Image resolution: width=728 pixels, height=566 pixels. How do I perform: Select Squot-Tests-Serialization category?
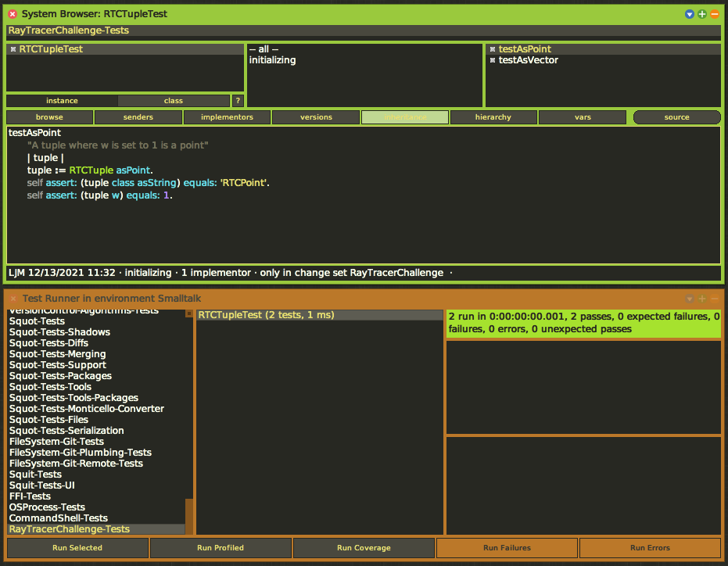click(96, 431)
